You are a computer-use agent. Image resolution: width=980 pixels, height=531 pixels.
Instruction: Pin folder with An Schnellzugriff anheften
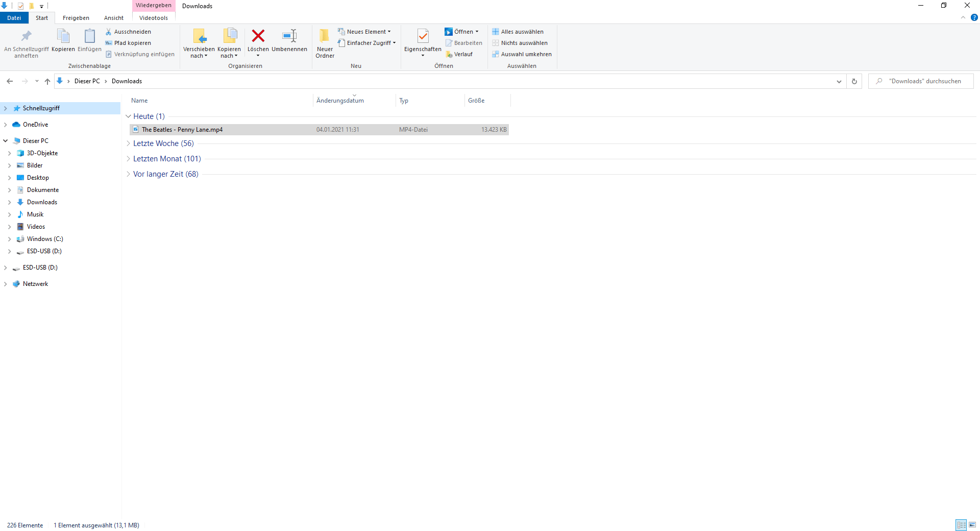[x=27, y=43]
